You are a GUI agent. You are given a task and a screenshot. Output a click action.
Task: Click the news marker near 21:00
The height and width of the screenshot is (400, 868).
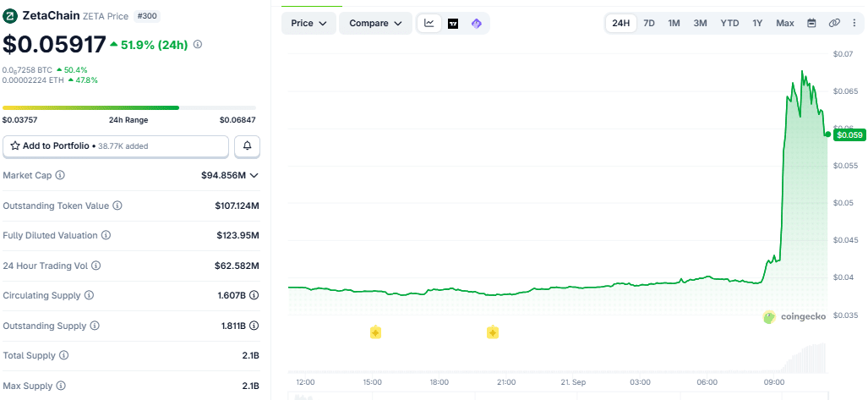click(492, 332)
